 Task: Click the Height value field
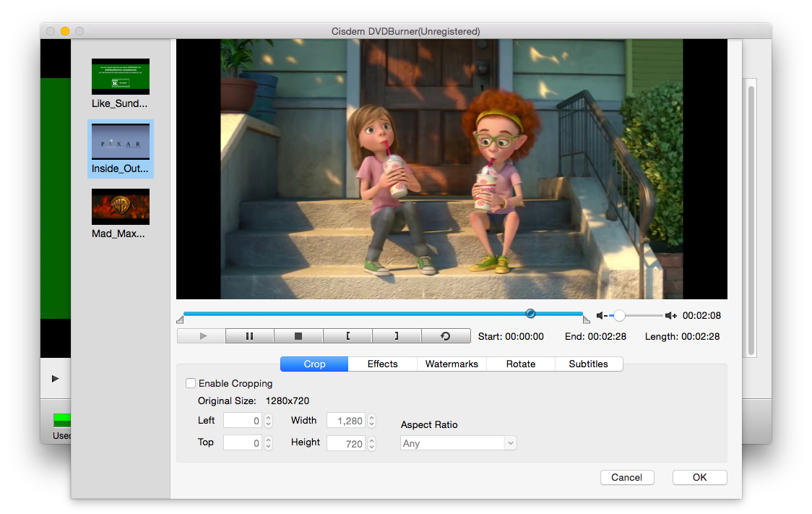tap(346, 443)
